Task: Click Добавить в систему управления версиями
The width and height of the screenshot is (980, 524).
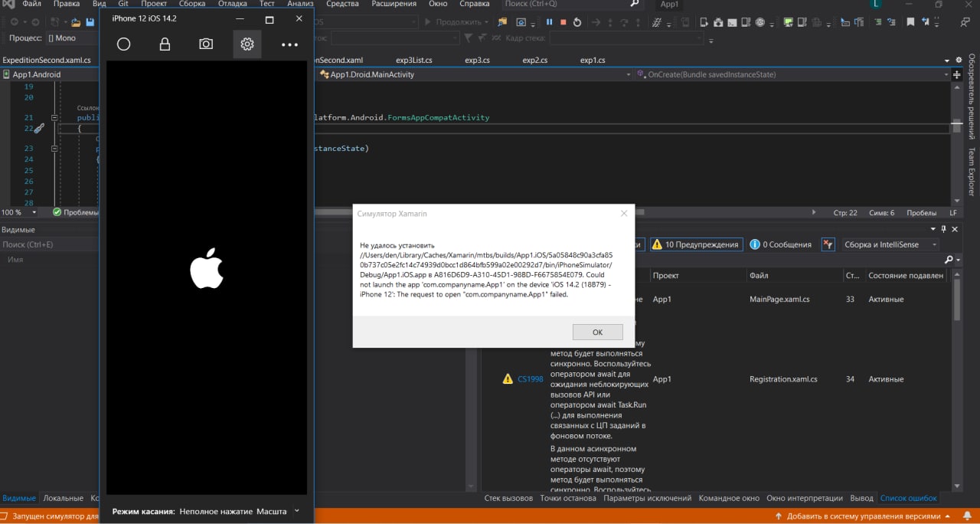Action: (863, 516)
